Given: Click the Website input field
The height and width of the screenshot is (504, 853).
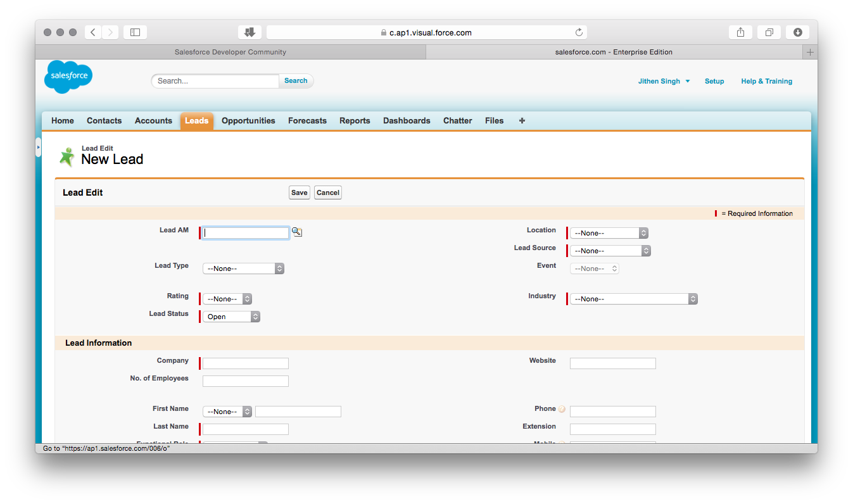Looking at the screenshot, I should [x=613, y=363].
